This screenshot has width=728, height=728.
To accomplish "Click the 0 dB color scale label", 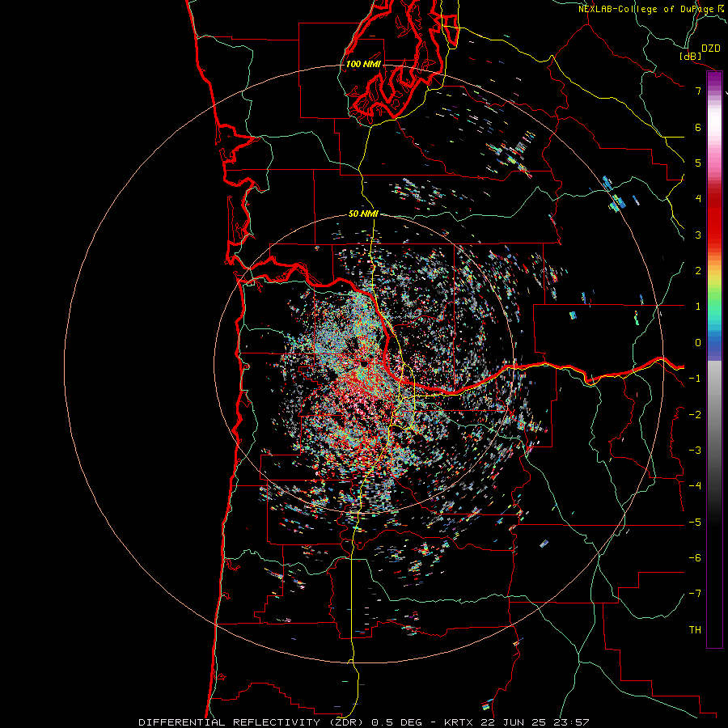I will coord(698,343).
